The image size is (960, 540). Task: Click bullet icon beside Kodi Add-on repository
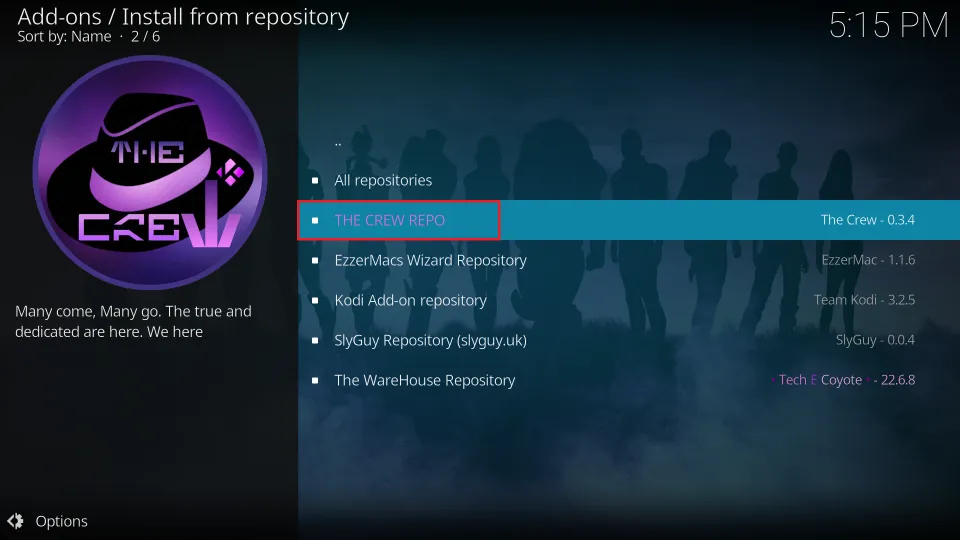[315, 301]
